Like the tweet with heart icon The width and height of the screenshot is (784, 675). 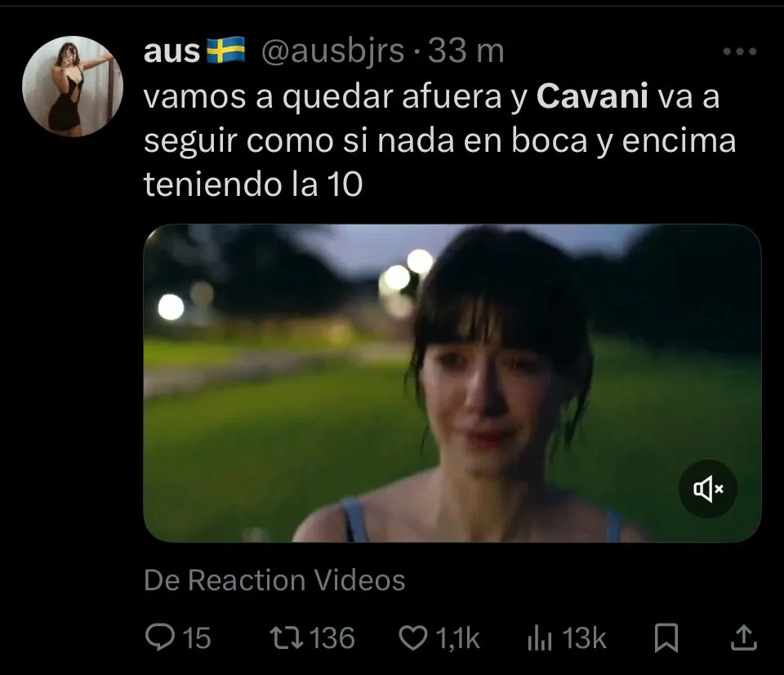click(x=413, y=638)
